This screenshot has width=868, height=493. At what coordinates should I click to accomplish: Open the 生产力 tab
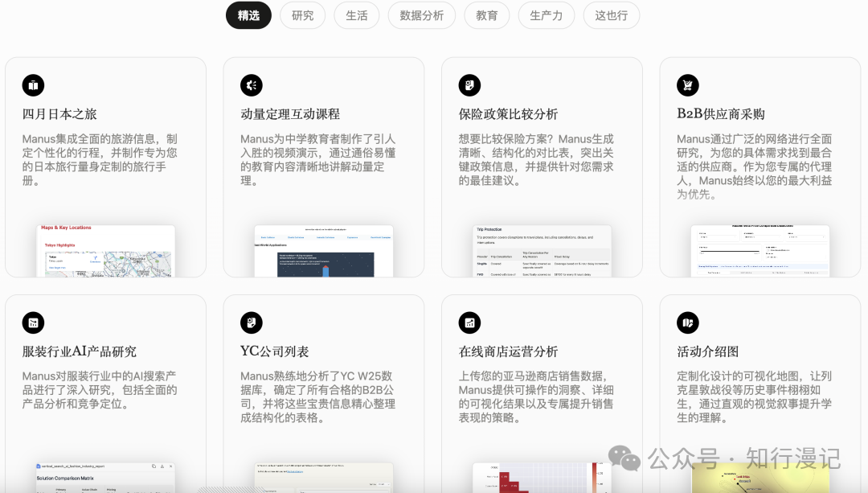click(547, 15)
